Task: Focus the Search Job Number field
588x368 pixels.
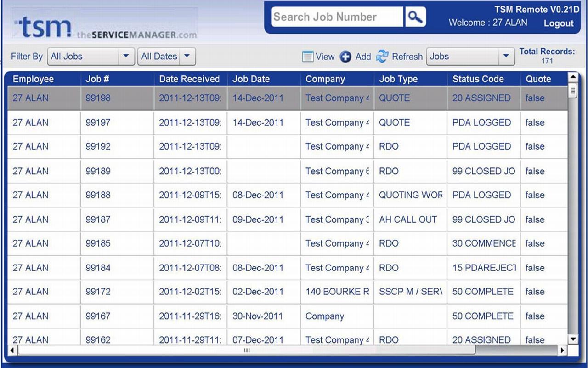Action: 337,17
